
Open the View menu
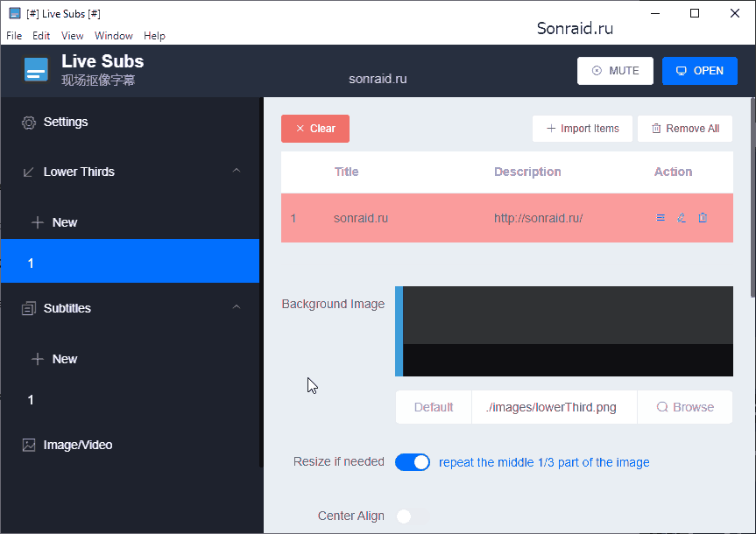tap(73, 36)
